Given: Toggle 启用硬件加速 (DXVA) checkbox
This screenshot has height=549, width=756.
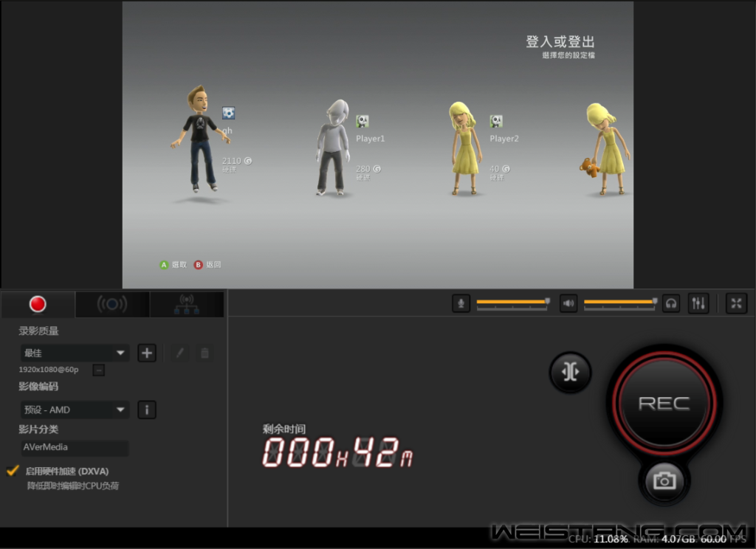Looking at the screenshot, I should coord(13,471).
